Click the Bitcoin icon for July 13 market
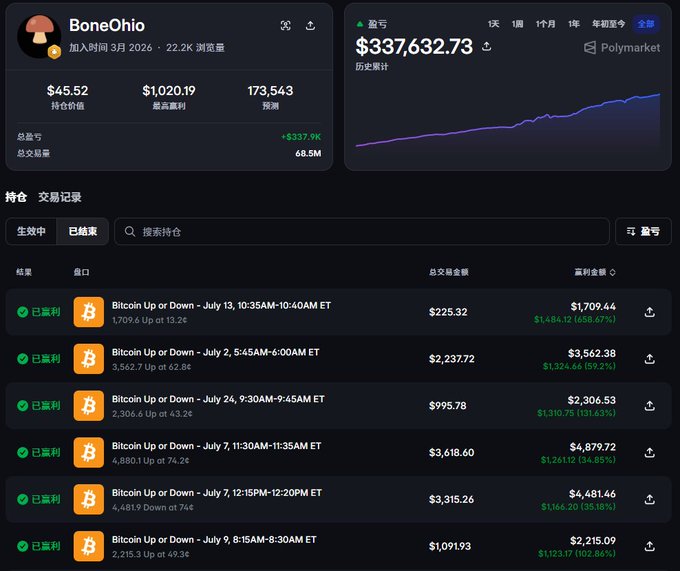Viewport: 680px width, 571px height. tap(88, 312)
